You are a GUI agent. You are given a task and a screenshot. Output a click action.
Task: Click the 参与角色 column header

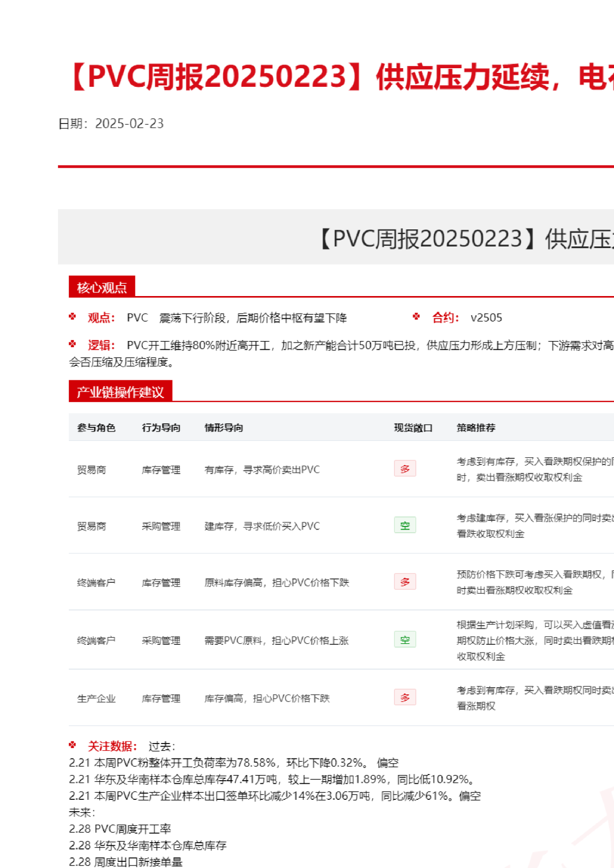click(96, 428)
